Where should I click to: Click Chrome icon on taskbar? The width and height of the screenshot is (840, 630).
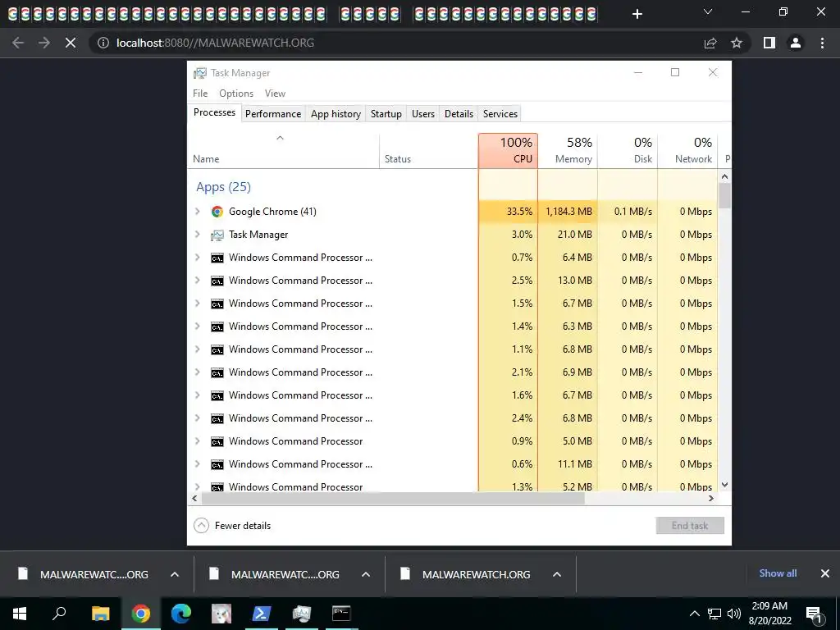141,614
